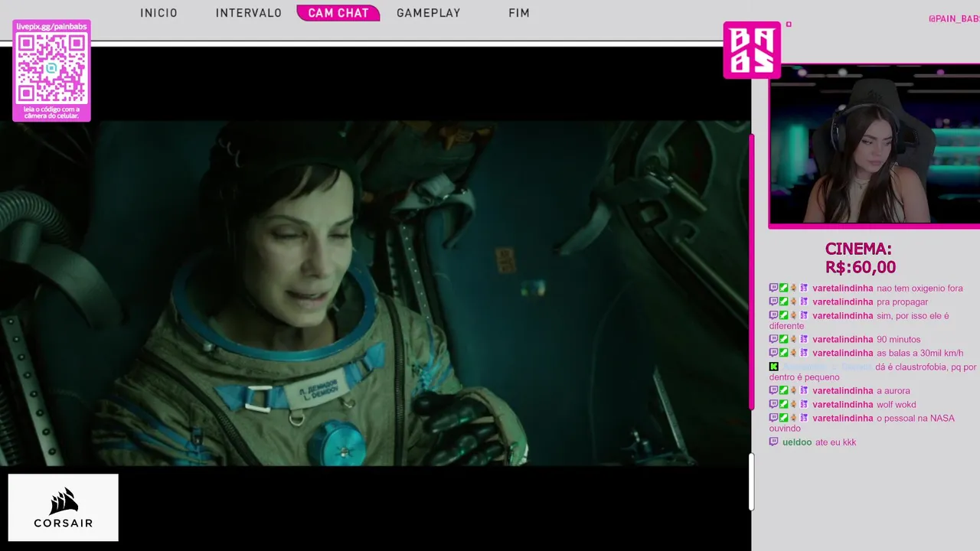Click Twitch badge on 'o pessoal na NASA' message
Screen dimensions: 980x551
(773, 419)
